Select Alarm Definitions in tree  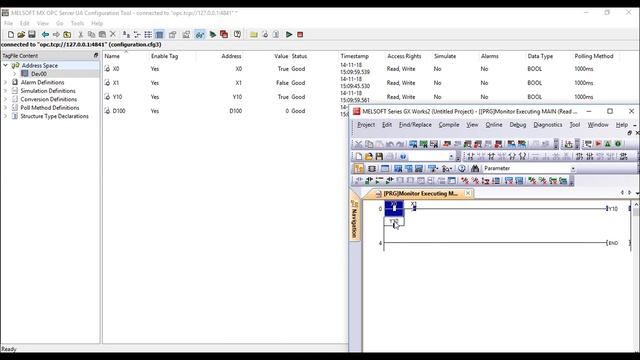[42, 82]
